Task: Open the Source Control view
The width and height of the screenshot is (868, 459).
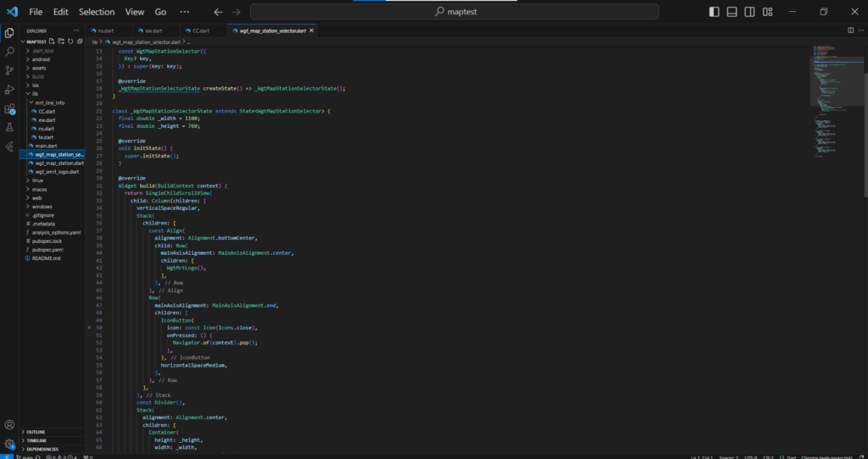Action: [10, 70]
